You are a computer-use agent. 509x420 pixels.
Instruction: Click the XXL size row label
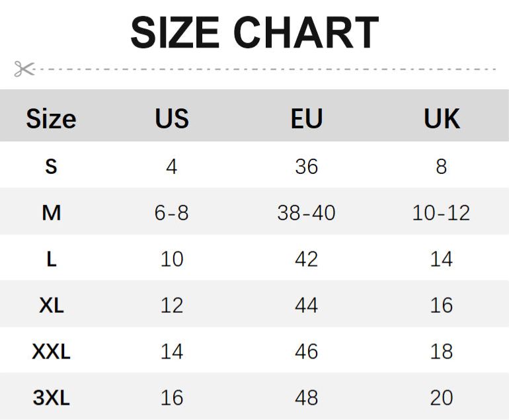(51, 351)
